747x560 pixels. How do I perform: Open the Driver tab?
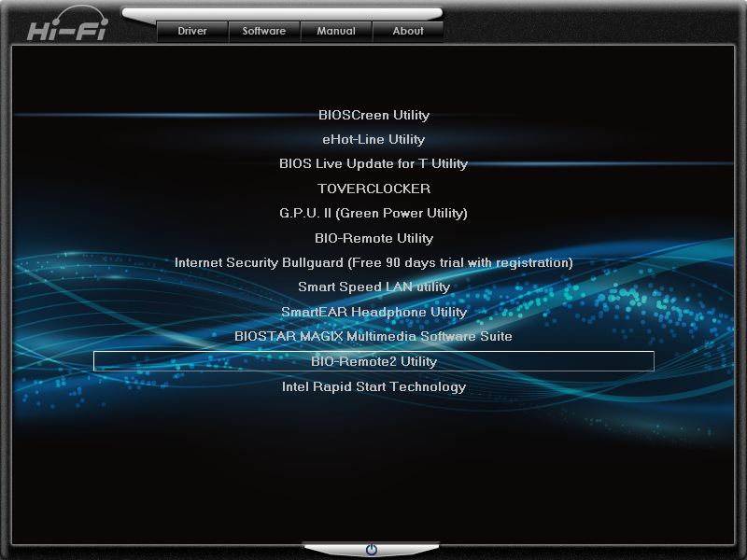tap(192, 32)
